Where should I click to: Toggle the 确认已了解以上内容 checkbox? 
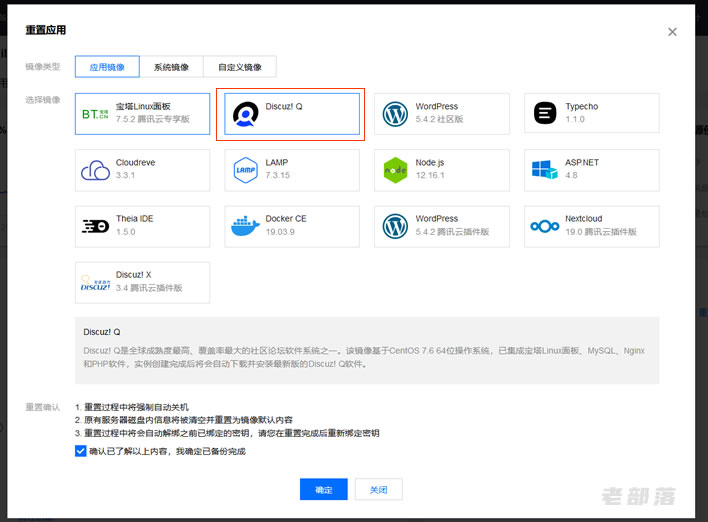(80, 451)
